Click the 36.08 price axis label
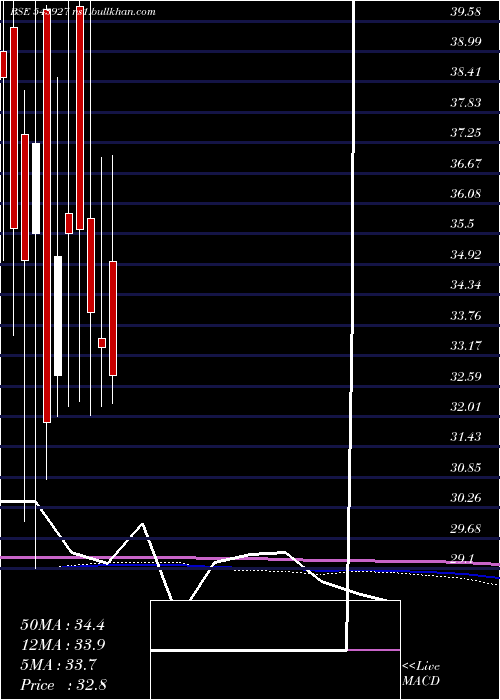Viewport: 500px width, 700px height. point(466,194)
